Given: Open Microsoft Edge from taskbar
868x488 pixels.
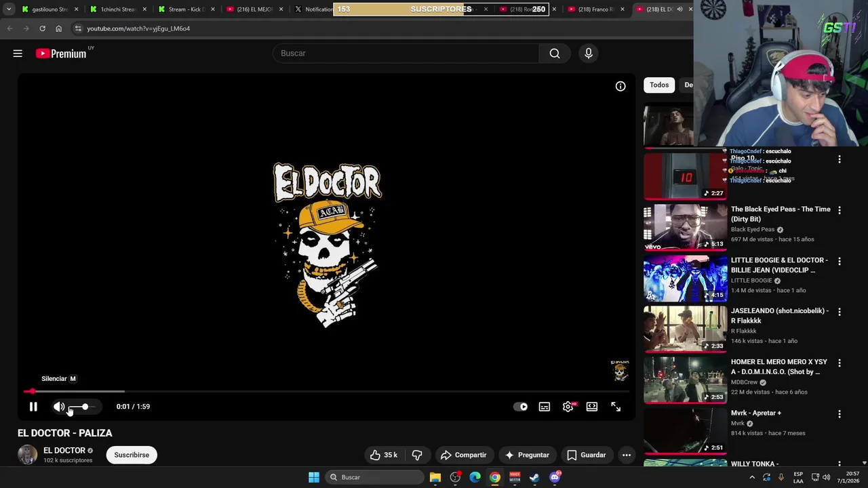Looking at the screenshot, I should pos(475,477).
